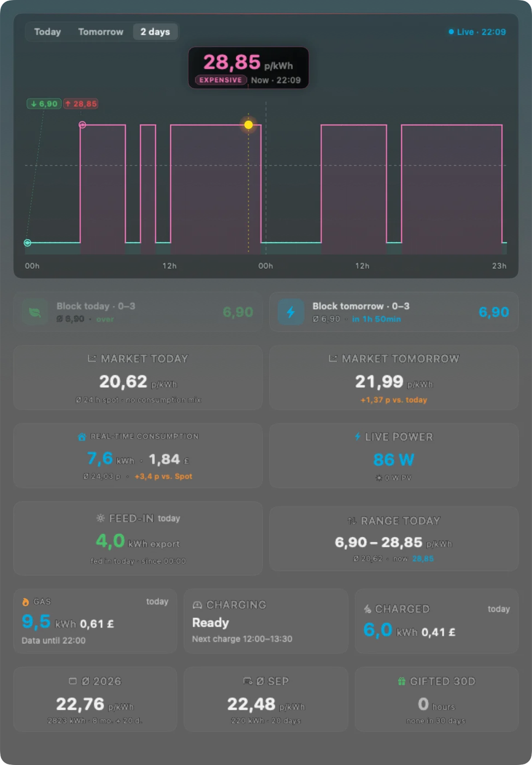The height and width of the screenshot is (765, 532).
Task: Click the chart icon beside MARKET TOMORROW
Action: (333, 358)
